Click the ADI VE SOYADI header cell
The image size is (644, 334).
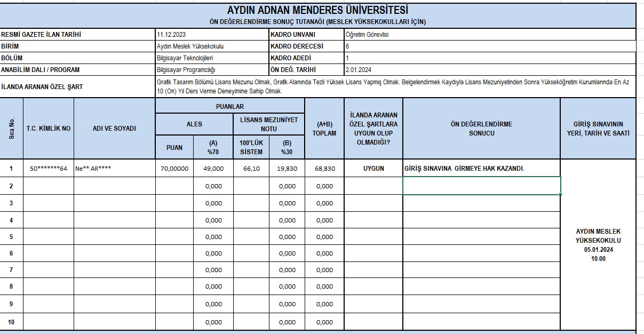114,129
